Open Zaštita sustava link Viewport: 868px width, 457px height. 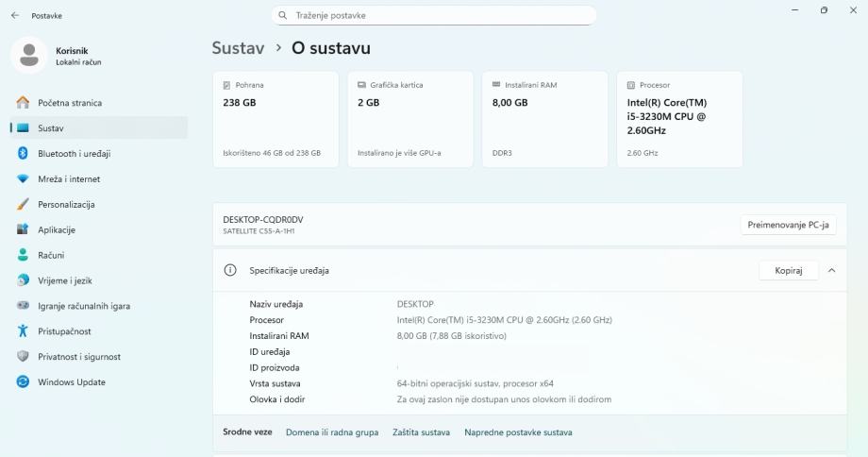point(421,432)
